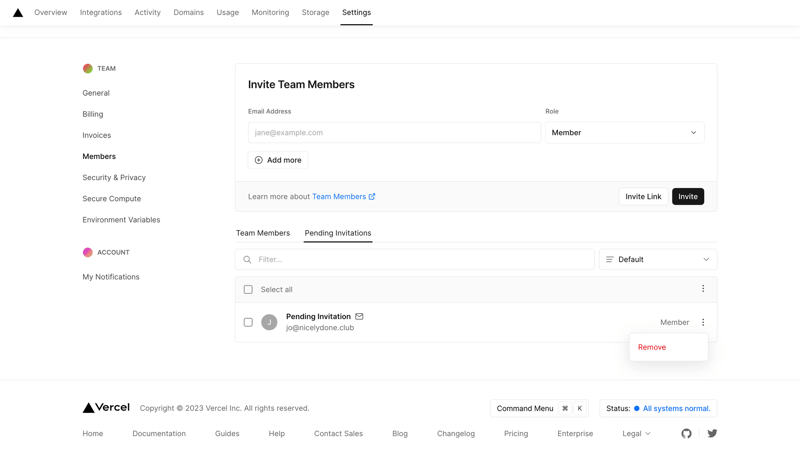Open the Help footer link
Screen dimensions: 800x459
(277, 434)
